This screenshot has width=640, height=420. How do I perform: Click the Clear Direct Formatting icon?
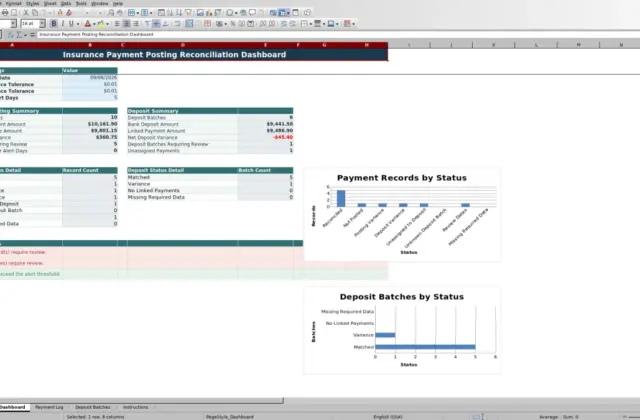[69, 13]
